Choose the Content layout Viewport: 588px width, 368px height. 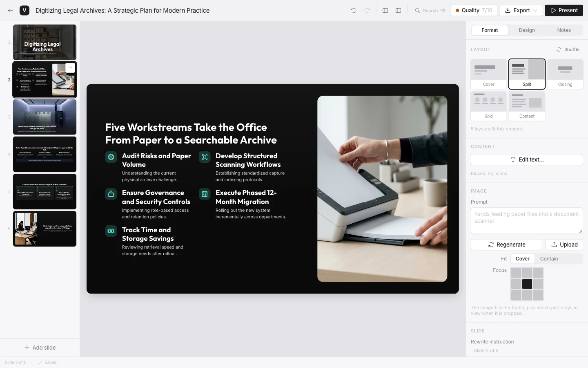point(527,106)
